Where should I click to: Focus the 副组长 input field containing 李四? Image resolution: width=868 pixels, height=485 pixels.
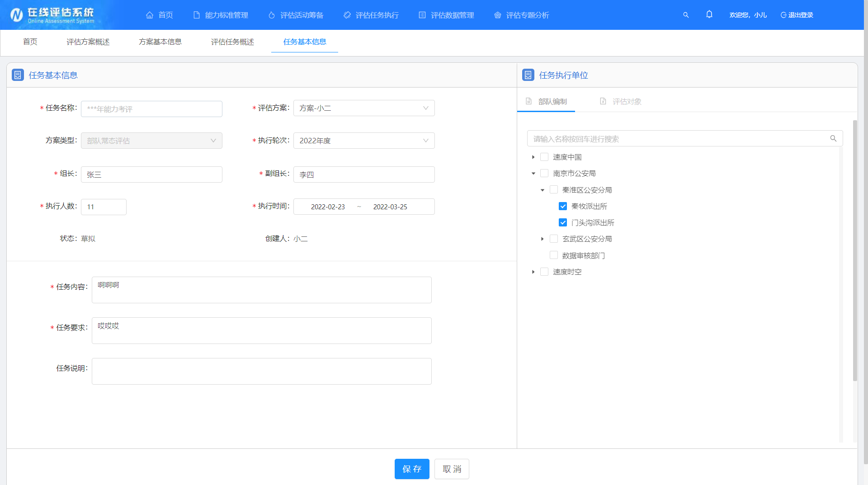[364, 174]
